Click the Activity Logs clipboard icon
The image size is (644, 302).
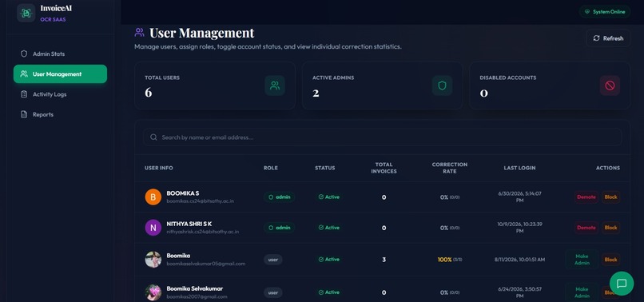[24, 94]
